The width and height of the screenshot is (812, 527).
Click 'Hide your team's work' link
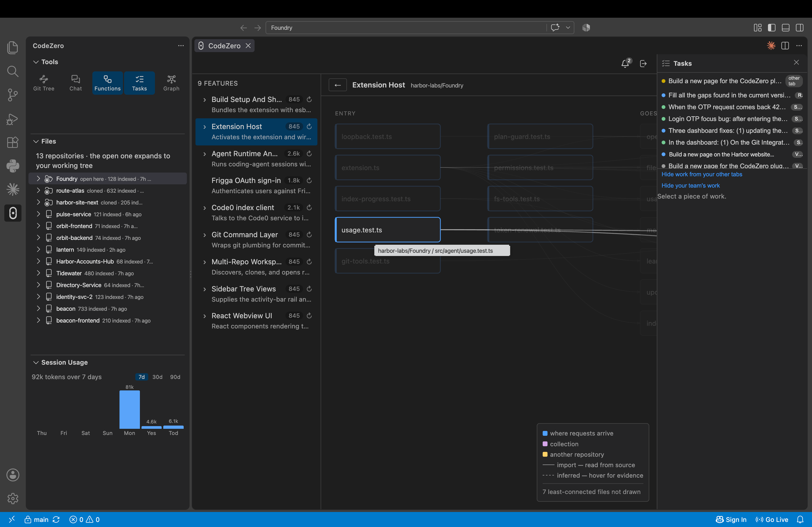pyautogui.click(x=690, y=185)
